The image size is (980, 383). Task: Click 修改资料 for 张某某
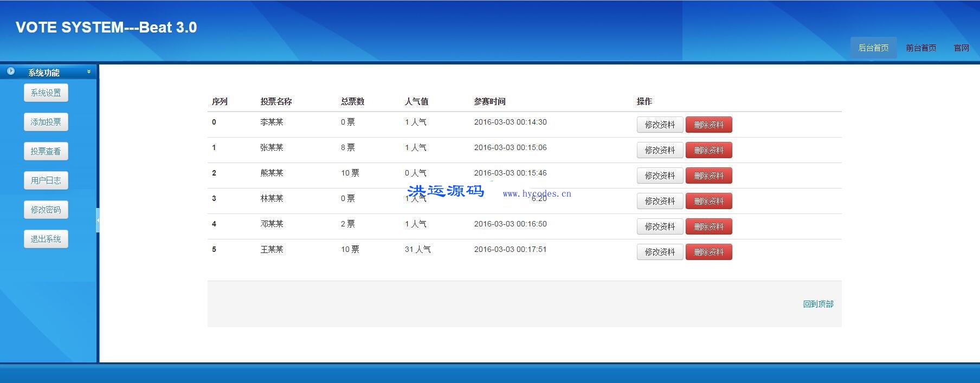[x=660, y=150]
